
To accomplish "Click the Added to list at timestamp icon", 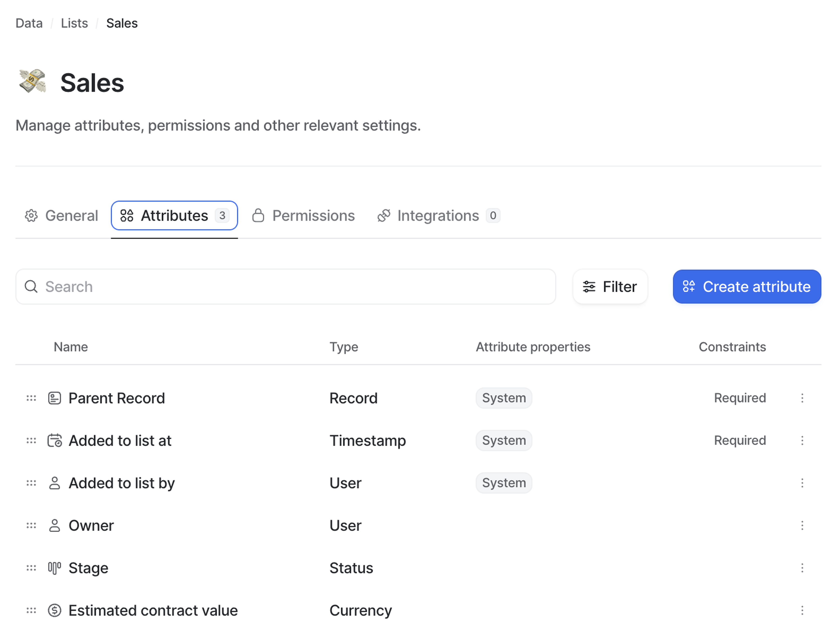I will [x=54, y=440].
